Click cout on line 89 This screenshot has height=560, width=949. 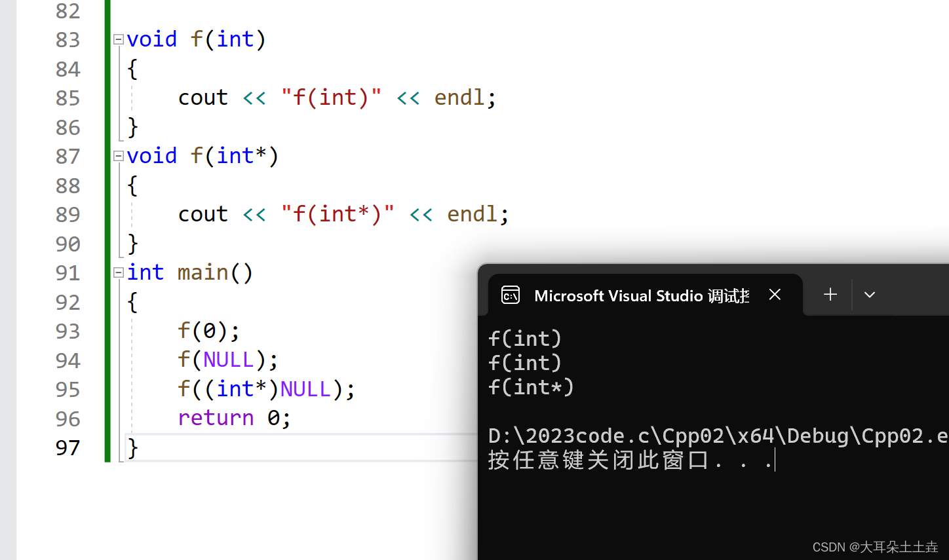point(203,214)
